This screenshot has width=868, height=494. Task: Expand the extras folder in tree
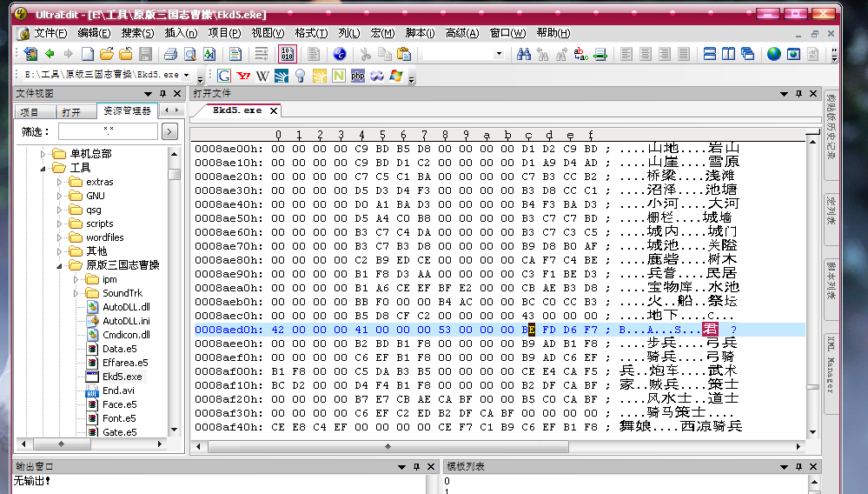(x=59, y=182)
